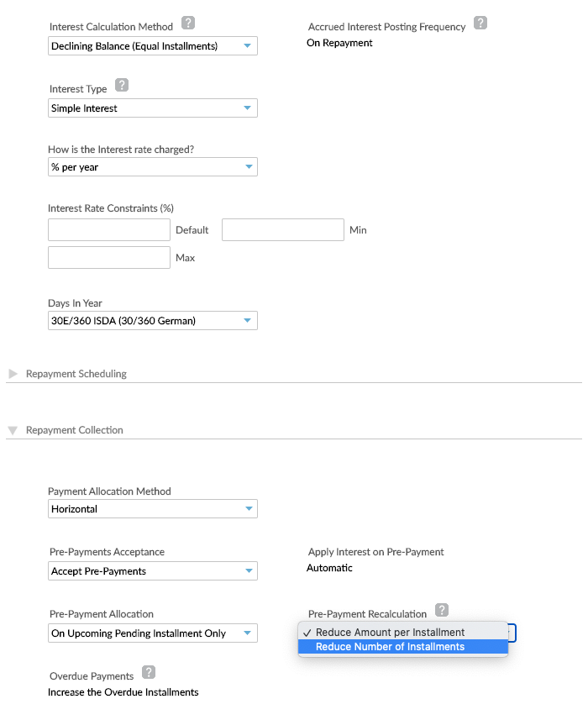Click the help icon beside Interest Calculation Method
The height and width of the screenshot is (704, 588).
tap(188, 24)
